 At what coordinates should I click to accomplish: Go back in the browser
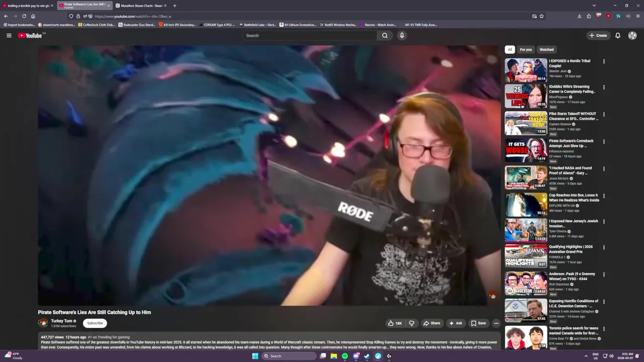point(6,16)
